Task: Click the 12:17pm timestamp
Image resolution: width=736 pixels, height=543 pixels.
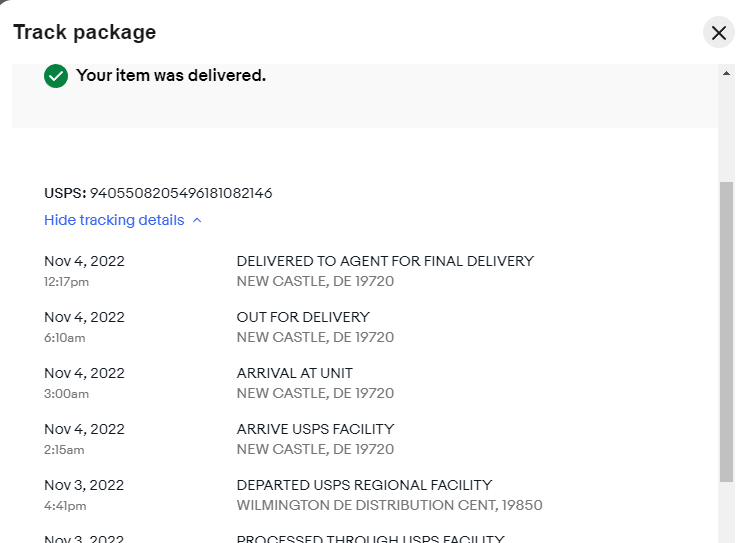Action: coord(66,282)
